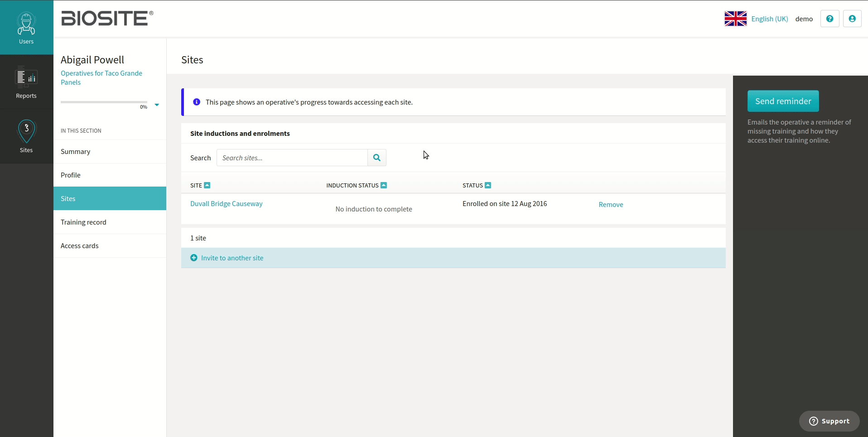Sort by INDUCTION STATUS column arrow
The width and height of the screenshot is (868, 437).
tap(384, 185)
